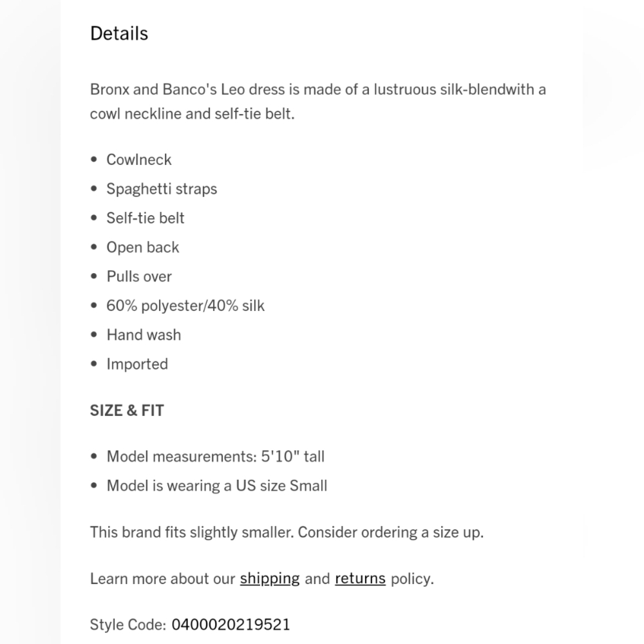Select the 60% polyester/40% silk text

185,305
